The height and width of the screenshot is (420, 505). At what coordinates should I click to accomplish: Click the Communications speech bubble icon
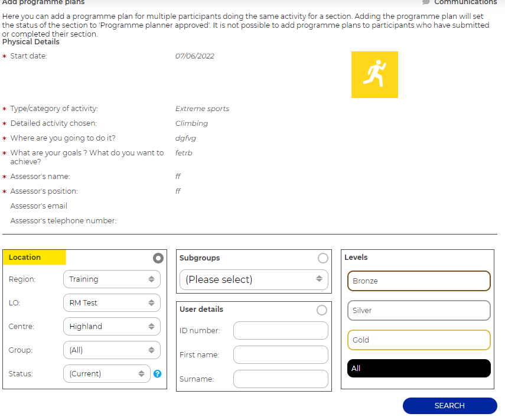tap(426, 2)
